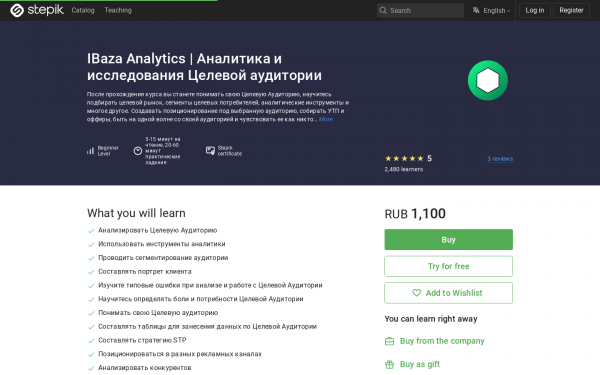Click the Beginner Level label
This screenshot has height=375, width=600.
click(108, 151)
